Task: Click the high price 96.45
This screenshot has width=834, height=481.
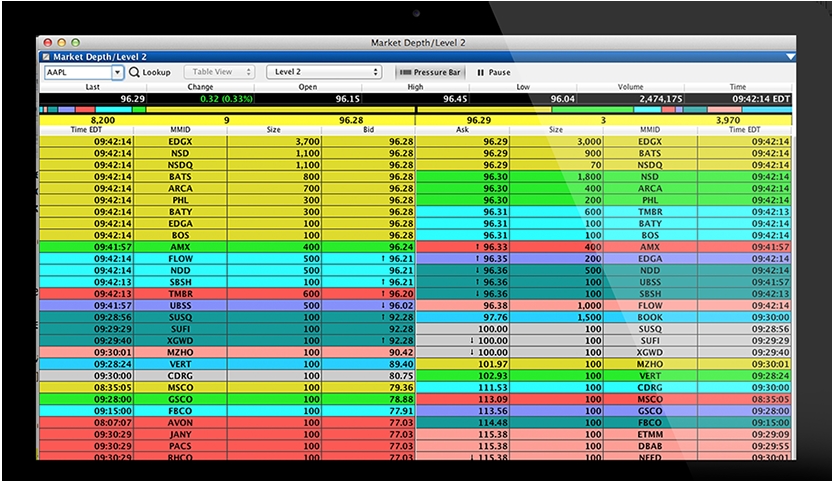Action: coord(455,99)
